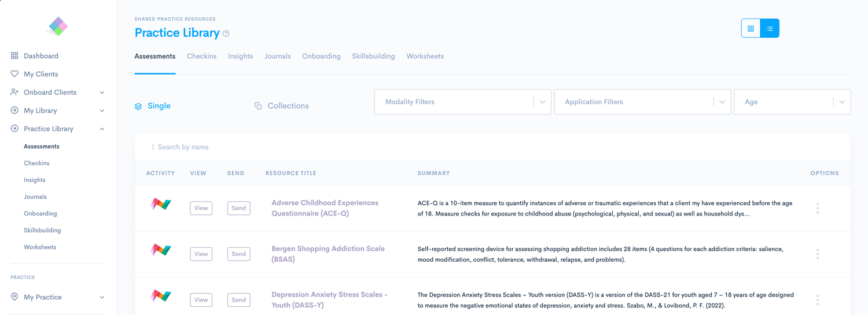Click the Bergen scale summary text
The image size is (868, 315).
coord(600,254)
